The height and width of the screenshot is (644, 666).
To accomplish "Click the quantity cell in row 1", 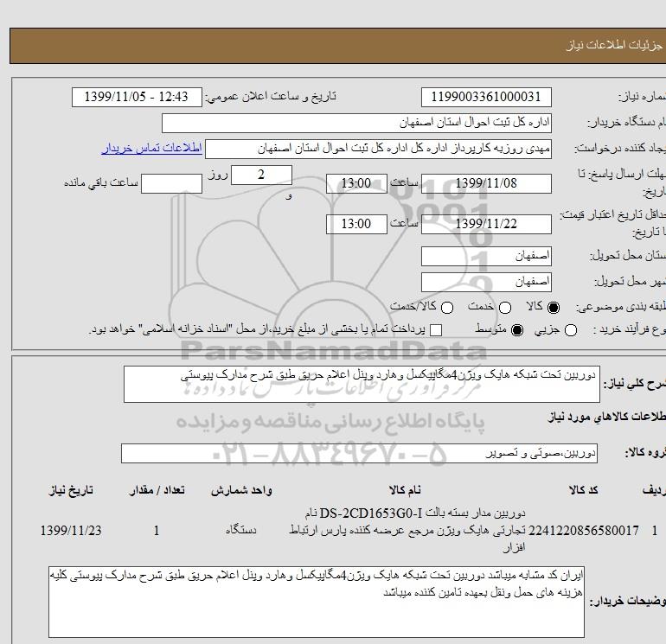I will pos(157,531).
